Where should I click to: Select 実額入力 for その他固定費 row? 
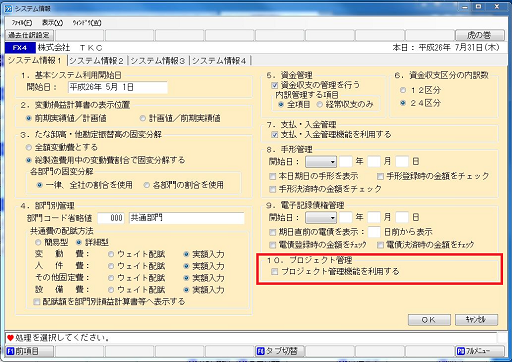187,278
